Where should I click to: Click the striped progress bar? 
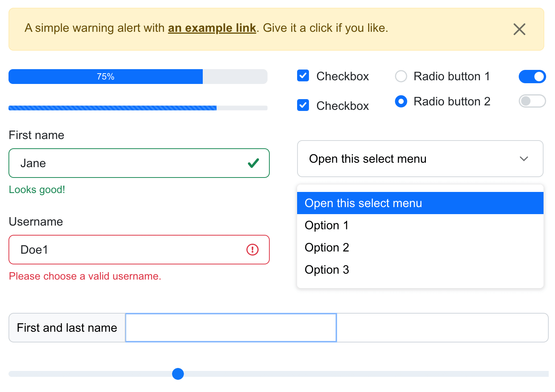[x=138, y=108]
